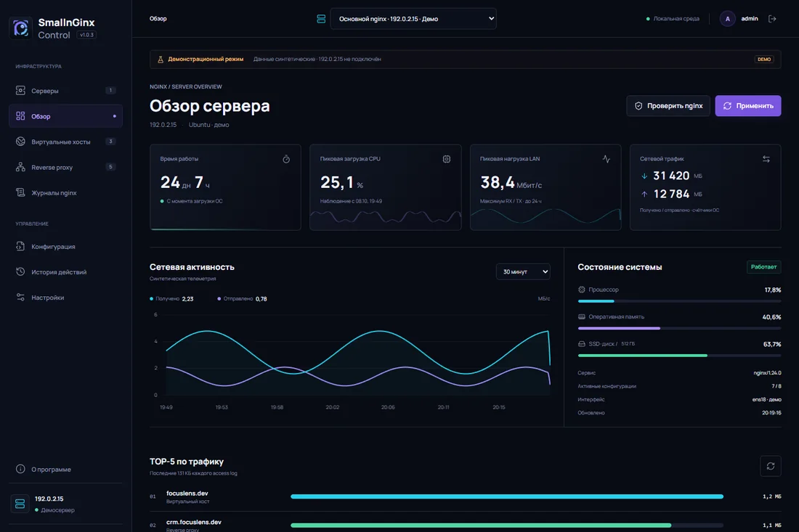The height and width of the screenshot is (532, 799).
Task: Toggle the Получено legend item
Action: pos(171,299)
